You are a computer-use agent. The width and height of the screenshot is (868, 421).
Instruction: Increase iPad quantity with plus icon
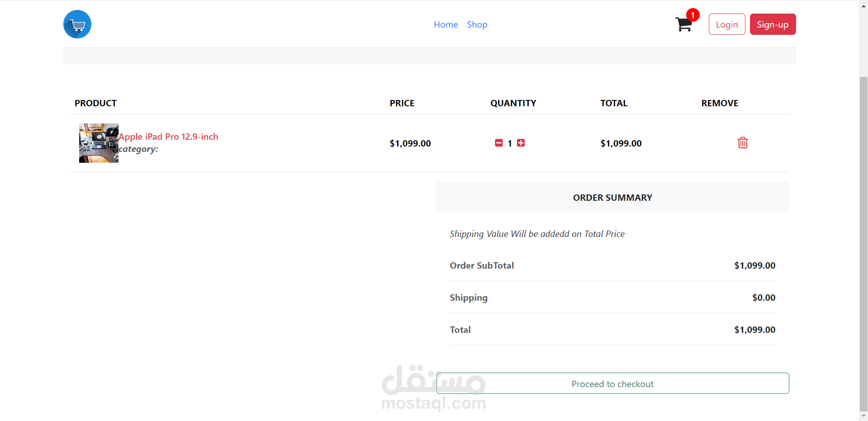click(521, 143)
